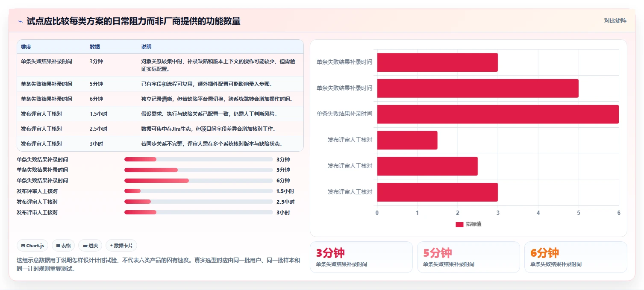Click the 对比矩阵 label at top right
Viewport: 644px width, 290px height.
point(615,21)
